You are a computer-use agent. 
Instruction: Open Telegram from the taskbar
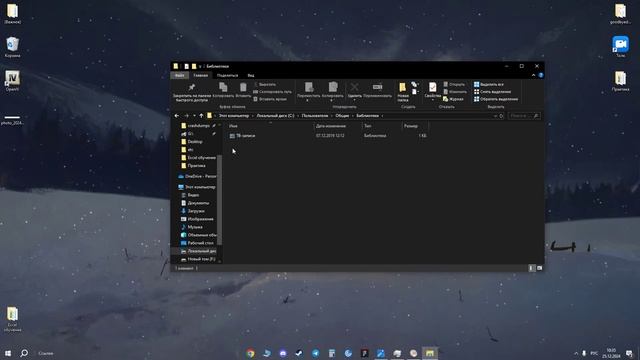click(316, 353)
